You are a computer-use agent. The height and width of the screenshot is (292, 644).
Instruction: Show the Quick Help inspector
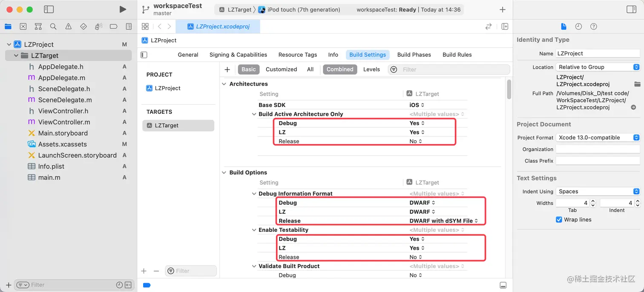(593, 26)
